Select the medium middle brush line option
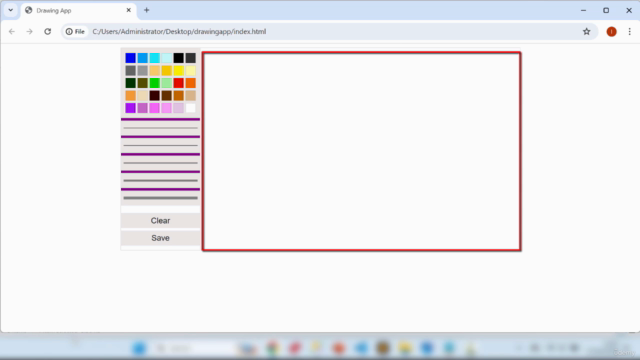The height and width of the screenshot is (360, 640). point(160,163)
